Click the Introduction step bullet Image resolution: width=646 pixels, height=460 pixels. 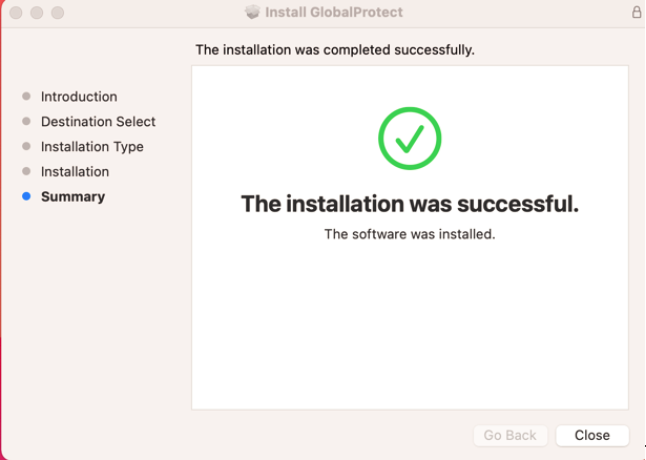click(x=26, y=96)
